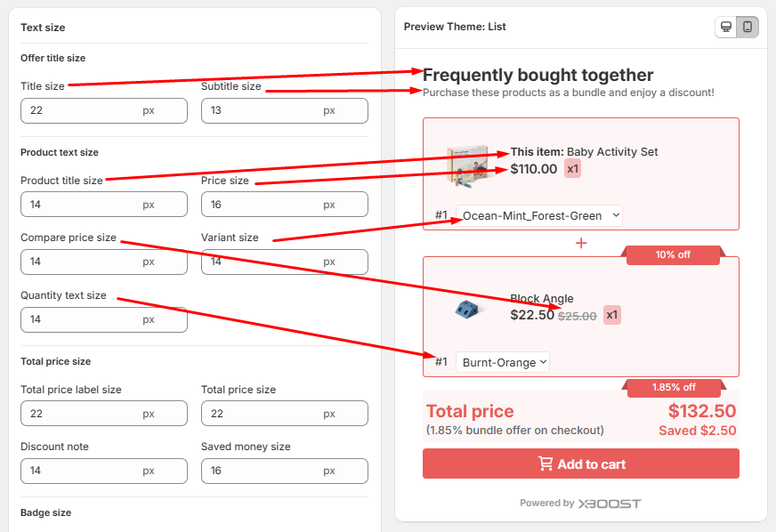Click the XBOOST logo
This screenshot has height=532, width=776.
click(x=610, y=504)
